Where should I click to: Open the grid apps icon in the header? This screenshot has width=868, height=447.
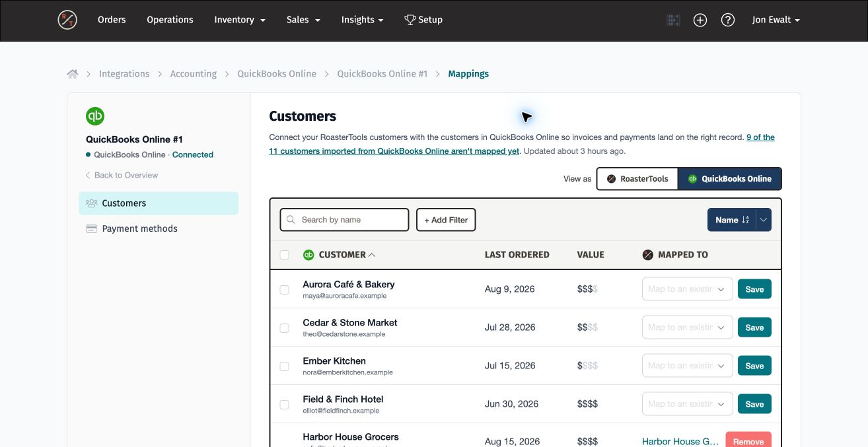click(673, 20)
